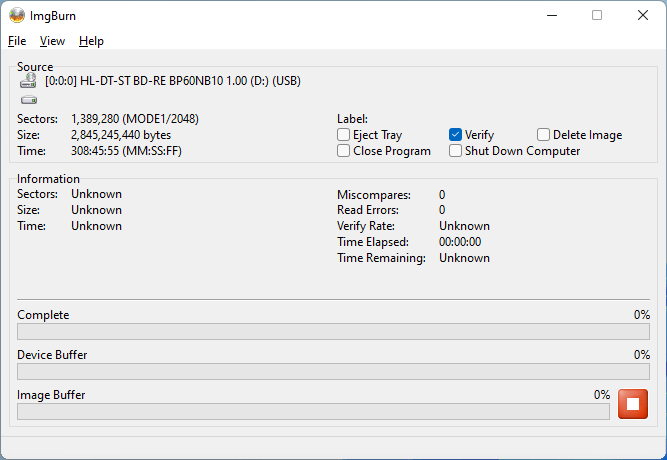The image size is (667, 460).
Task: Click the small hard drive icon
Action: click(29, 100)
